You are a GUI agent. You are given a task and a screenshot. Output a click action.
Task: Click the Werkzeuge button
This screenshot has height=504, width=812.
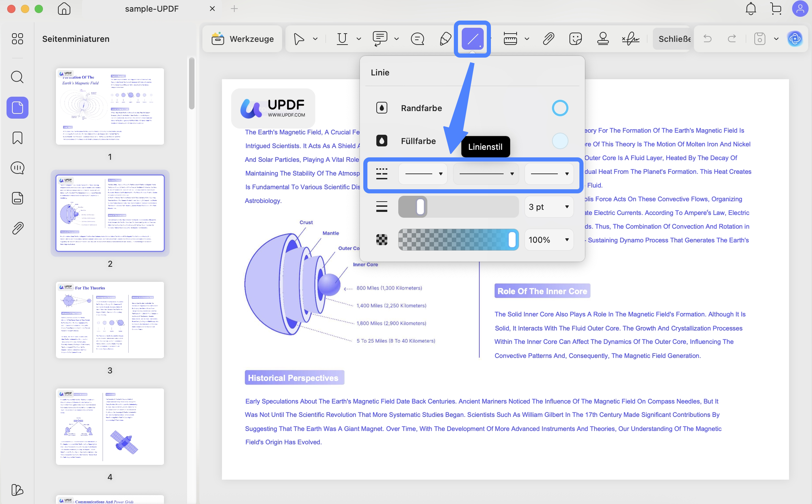243,39
